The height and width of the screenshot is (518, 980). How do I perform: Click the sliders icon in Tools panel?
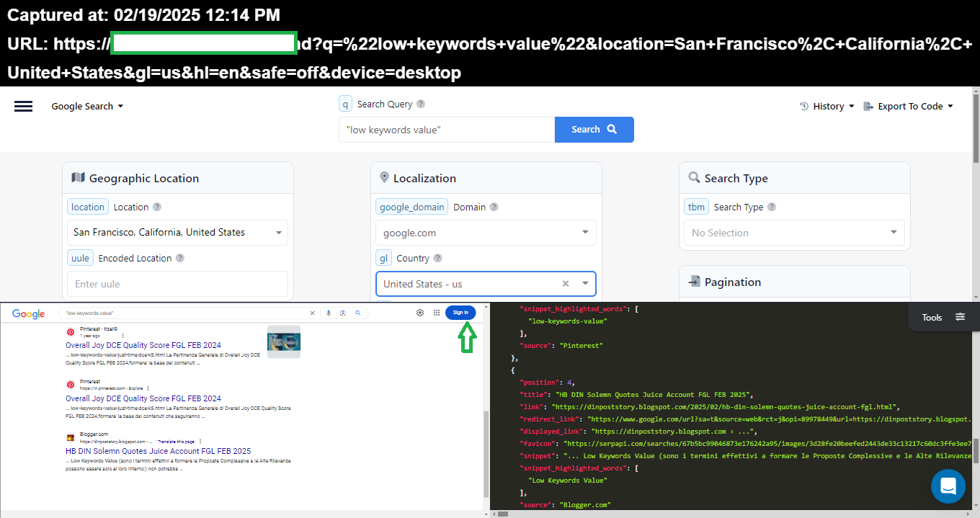[960, 317]
